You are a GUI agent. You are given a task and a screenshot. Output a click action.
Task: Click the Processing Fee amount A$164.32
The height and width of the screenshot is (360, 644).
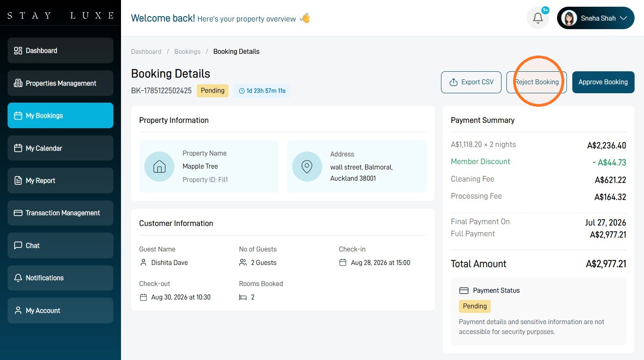[x=610, y=197]
